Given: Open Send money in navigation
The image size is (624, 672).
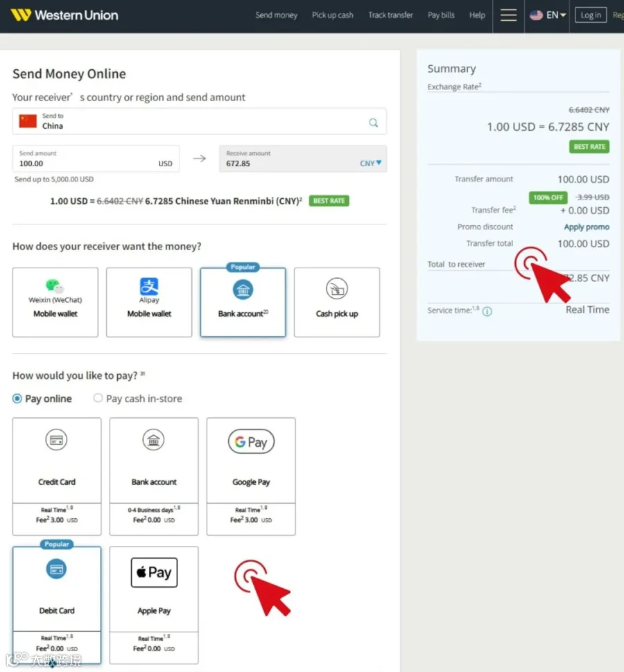Looking at the screenshot, I should (x=276, y=15).
